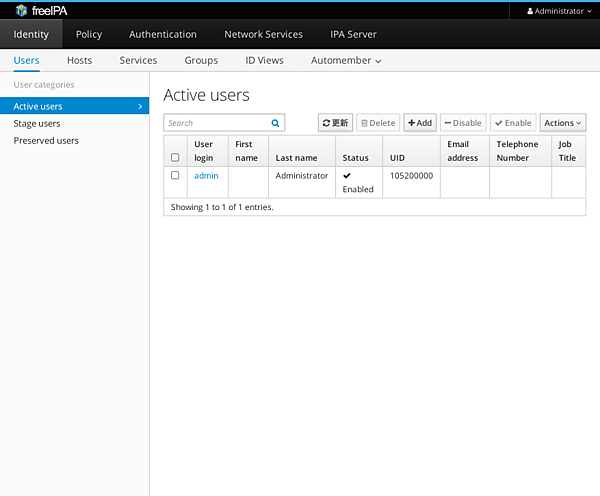Image resolution: width=600 pixels, height=496 pixels.
Task: Switch to the Policy tab
Action: [89, 34]
